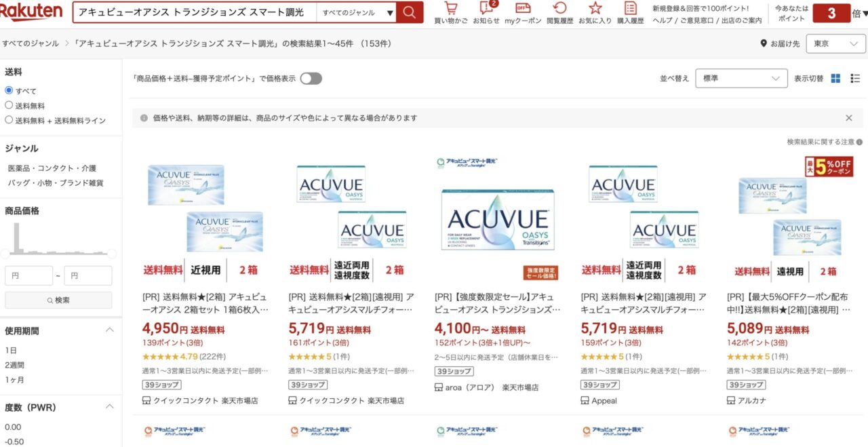Viewport: 868px width, 447px height.
Task: Filter usage period by 1日
Action: coord(11,350)
